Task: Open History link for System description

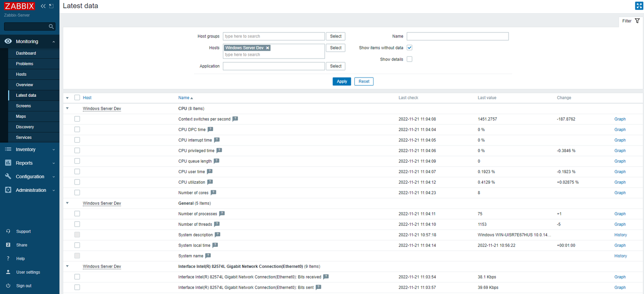Action: (621, 235)
